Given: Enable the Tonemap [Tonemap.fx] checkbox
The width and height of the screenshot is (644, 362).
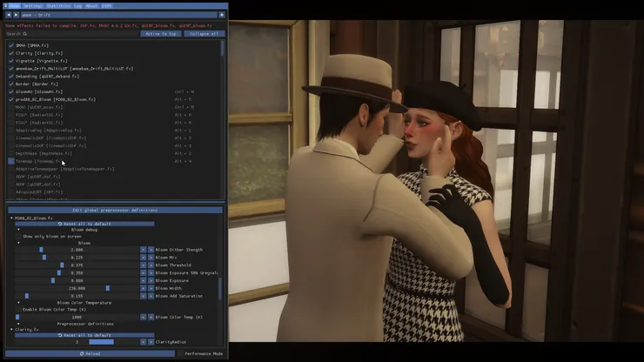Looking at the screenshot, I should tap(11, 161).
